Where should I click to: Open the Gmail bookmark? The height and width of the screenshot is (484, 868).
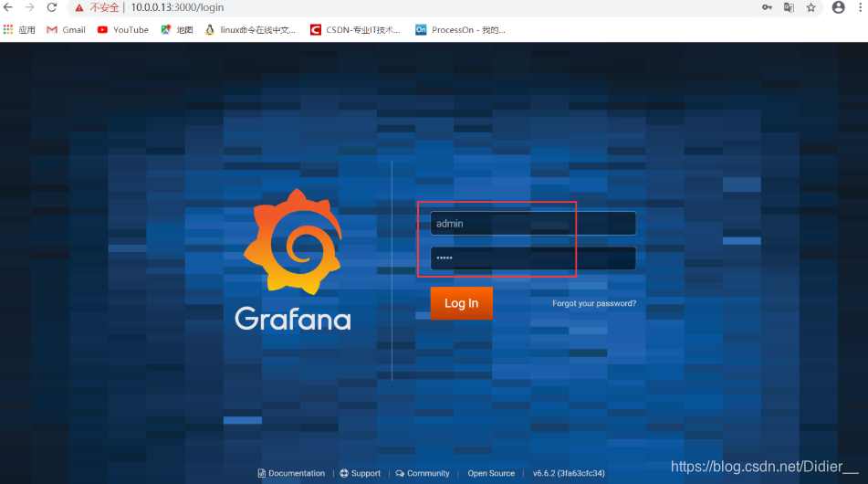click(x=66, y=30)
